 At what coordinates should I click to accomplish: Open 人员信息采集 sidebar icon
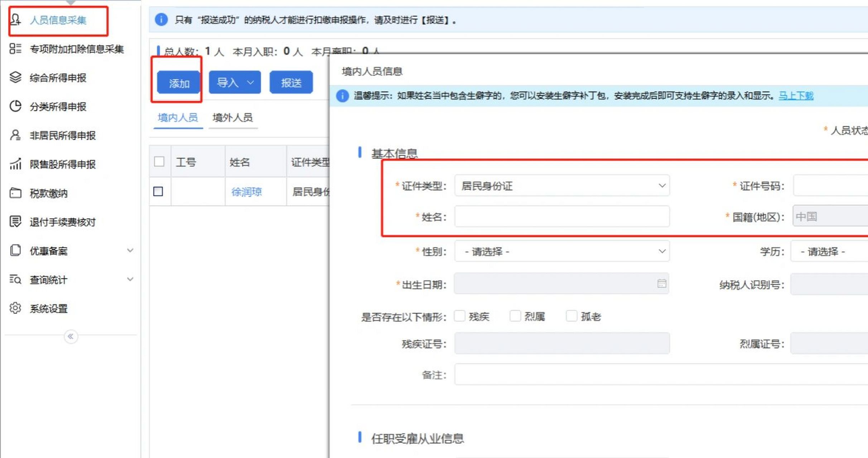15,20
